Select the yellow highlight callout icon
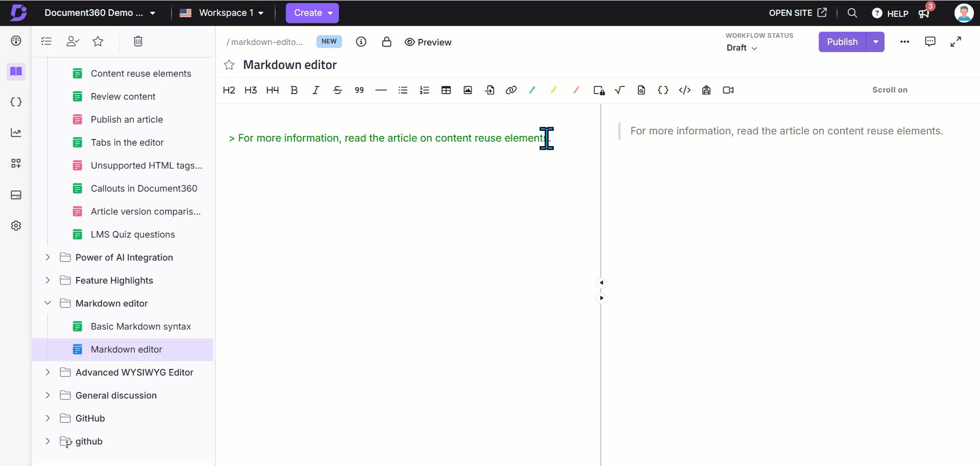 tap(554, 90)
